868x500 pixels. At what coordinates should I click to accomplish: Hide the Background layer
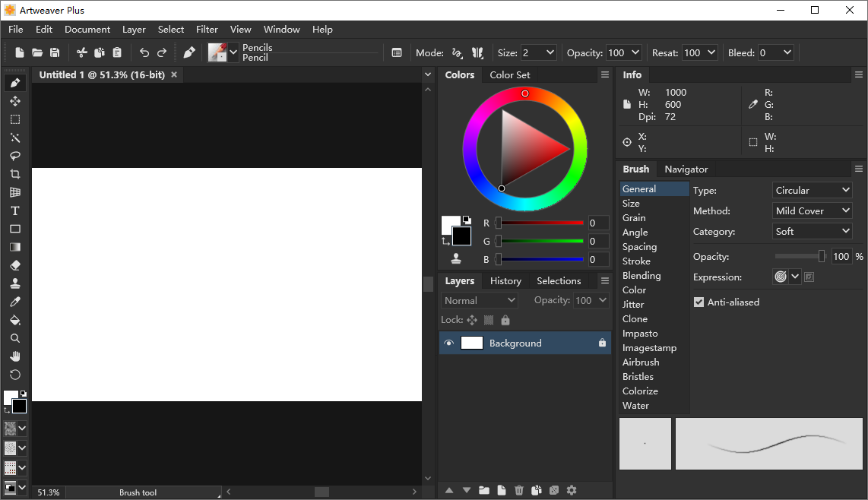[x=449, y=343]
